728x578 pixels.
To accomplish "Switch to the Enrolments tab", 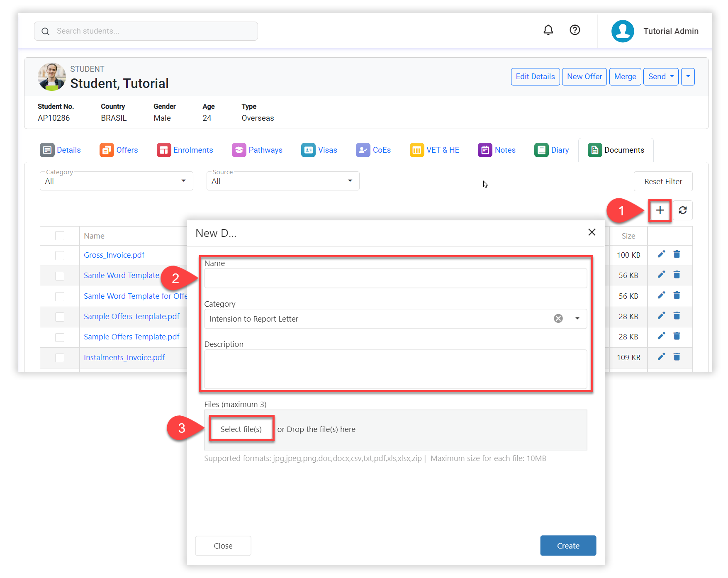I will [x=185, y=150].
